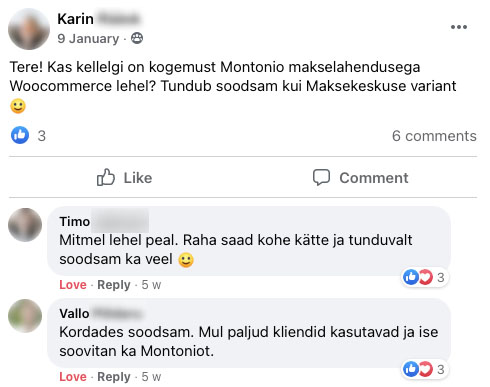490x387 pixels.
Task: Click the 5 w timestamp on Timo's comment
Action: click(151, 285)
